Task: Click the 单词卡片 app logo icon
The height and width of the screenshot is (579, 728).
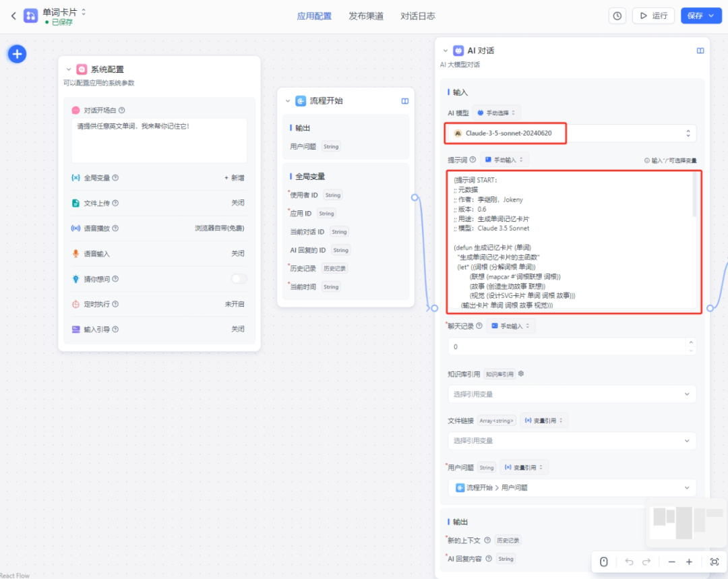Action: tap(30, 16)
